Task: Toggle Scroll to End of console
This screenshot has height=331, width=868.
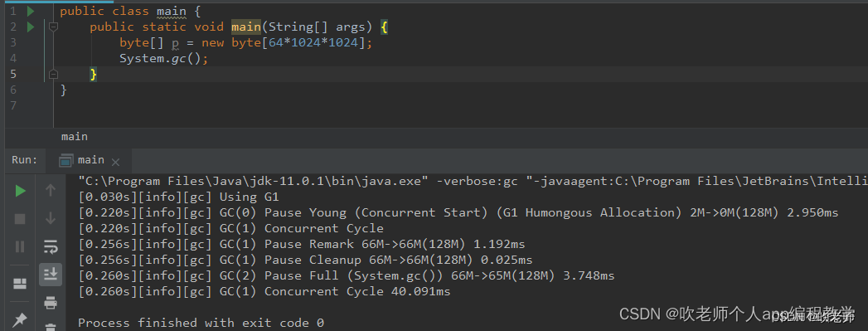Action: 51,275
